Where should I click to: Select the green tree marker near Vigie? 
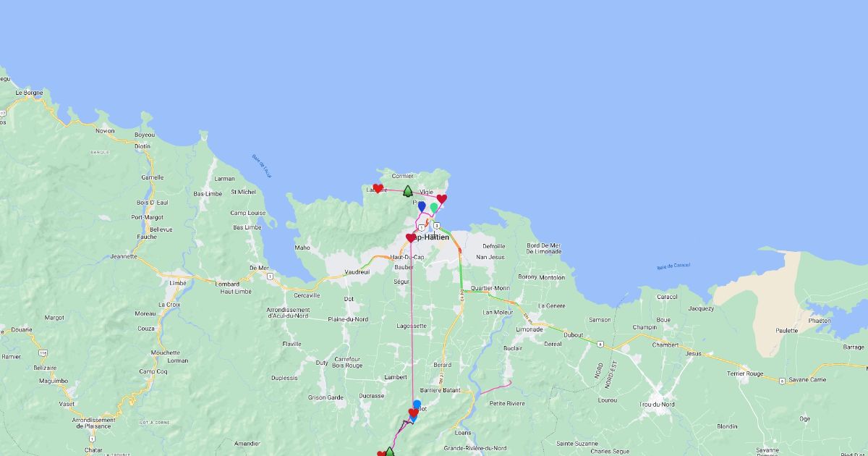(x=408, y=191)
